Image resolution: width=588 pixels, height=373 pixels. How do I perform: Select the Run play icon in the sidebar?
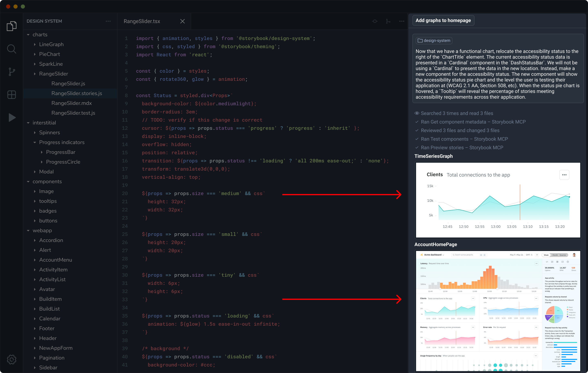(11, 117)
